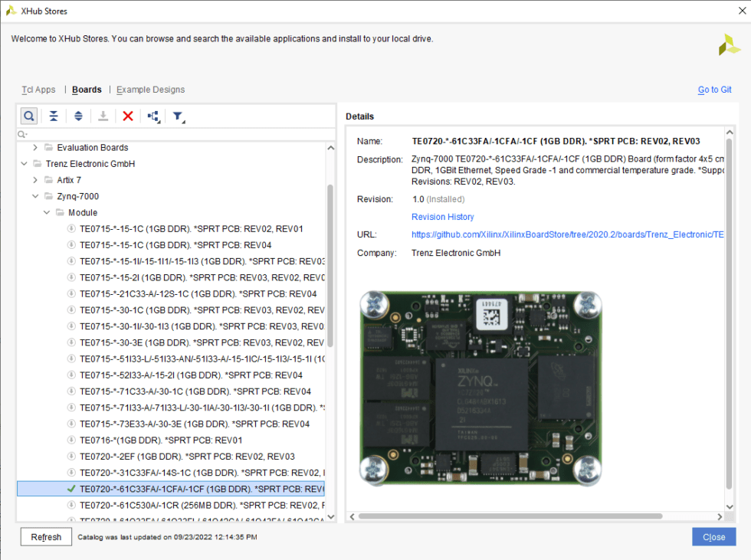751x560 pixels.
Task: Open the filter icon's options
Action: point(179,116)
